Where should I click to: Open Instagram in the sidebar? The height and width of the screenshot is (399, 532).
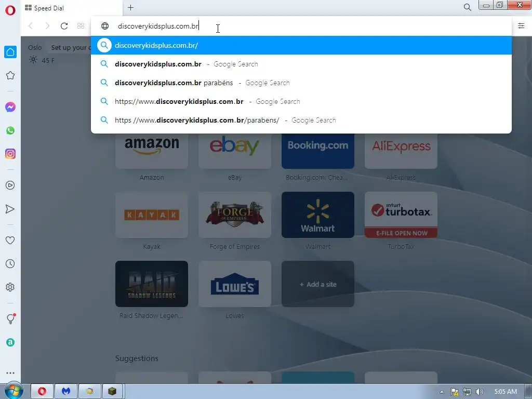[10, 154]
